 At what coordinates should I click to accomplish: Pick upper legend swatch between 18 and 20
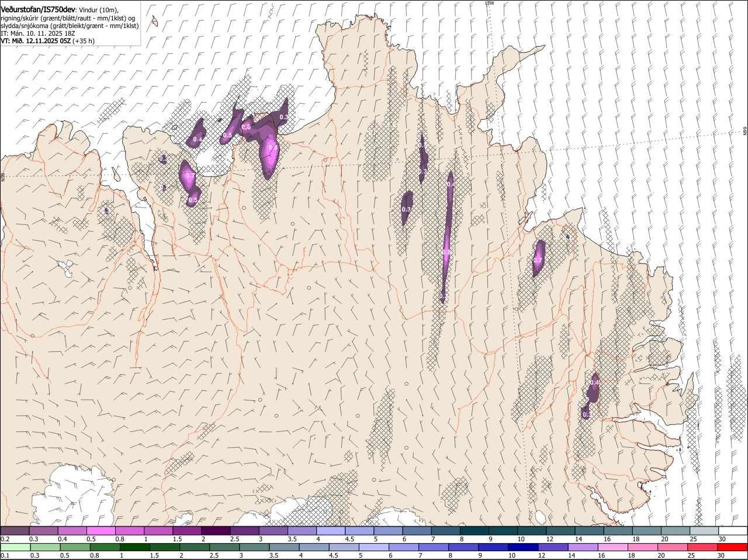[x=647, y=530]
